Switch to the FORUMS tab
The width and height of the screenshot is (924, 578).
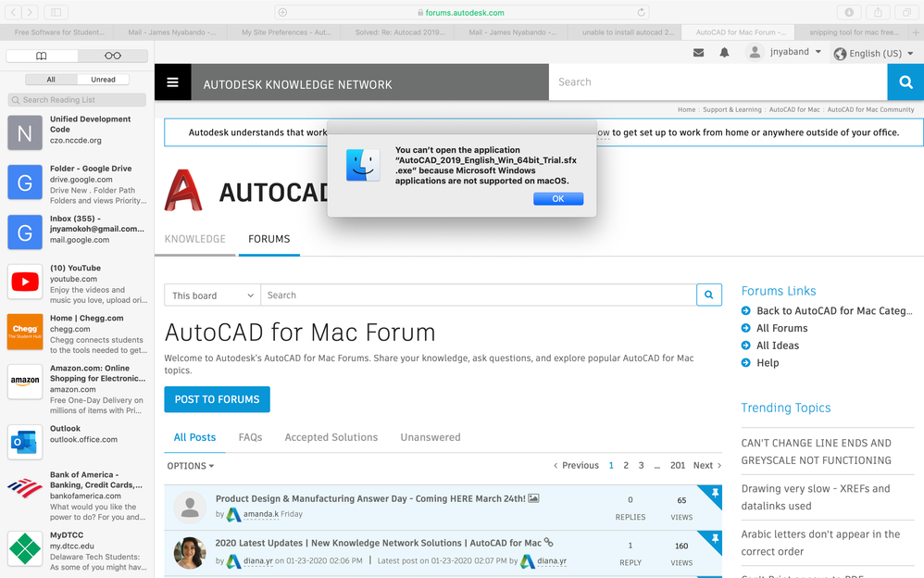tap(268, 239)
